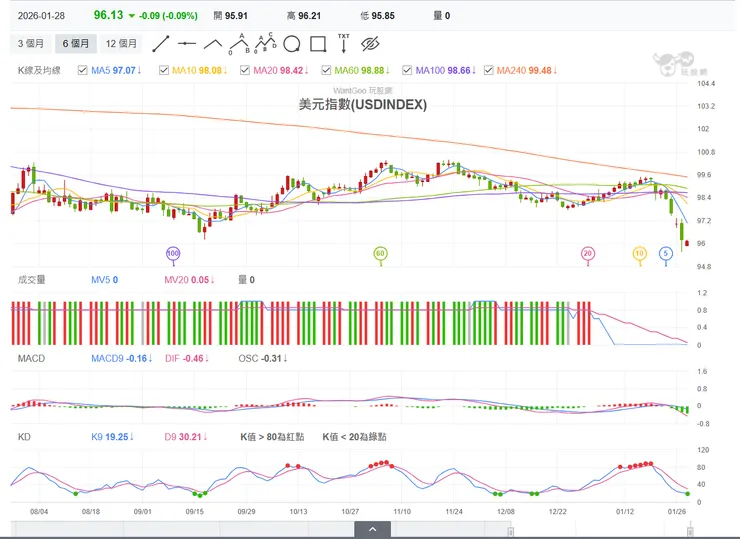This screenshot has height=539, width=740.
Task: Hide drawings with the crossed-eye icon
Action: click(371, 43)
